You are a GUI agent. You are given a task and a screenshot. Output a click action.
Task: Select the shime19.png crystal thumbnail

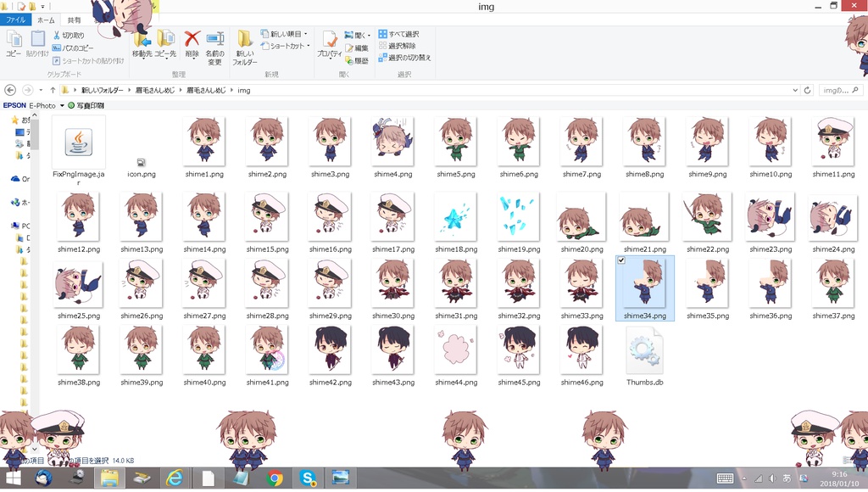click(x=519, y=216)
